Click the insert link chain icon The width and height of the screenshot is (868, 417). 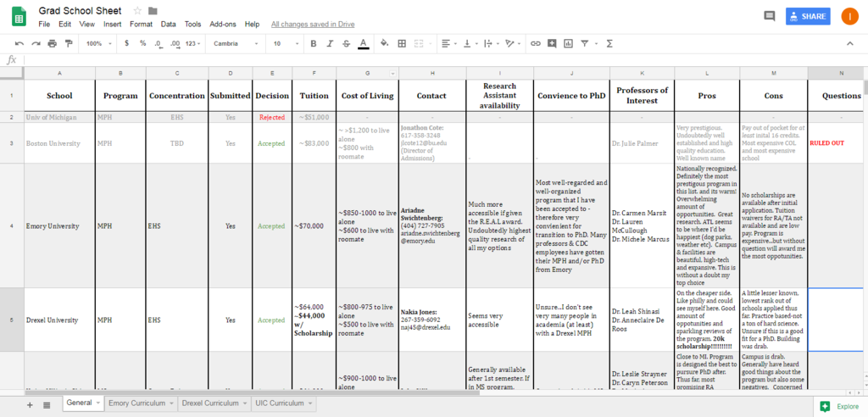click(x=536, y=43)
